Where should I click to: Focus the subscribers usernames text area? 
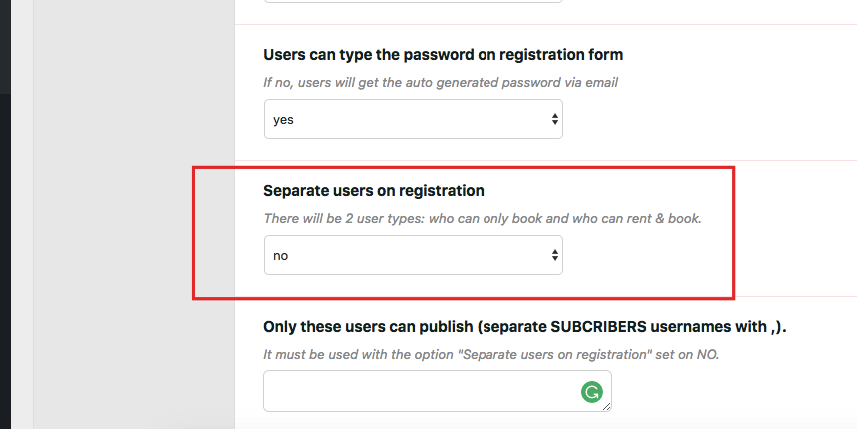coord(437,391)
